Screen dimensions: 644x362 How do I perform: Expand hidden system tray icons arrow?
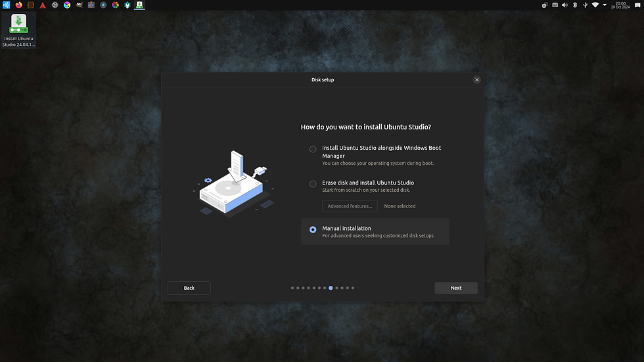coord(605,5)
